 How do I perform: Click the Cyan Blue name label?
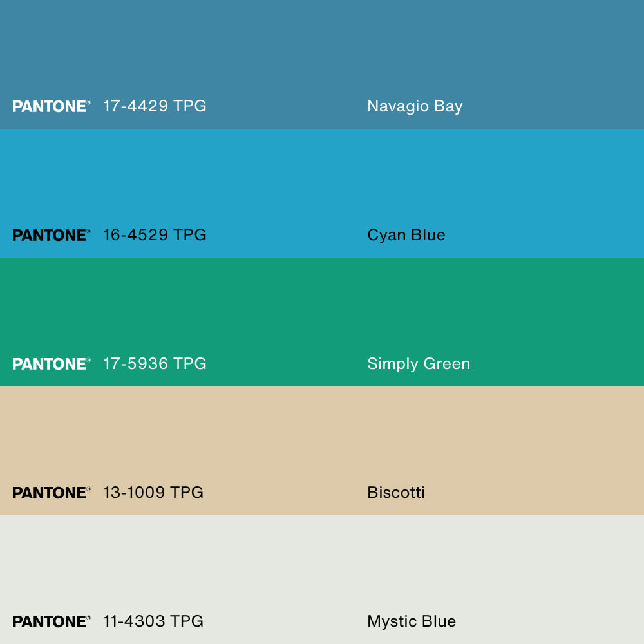(x=406, y=235)
